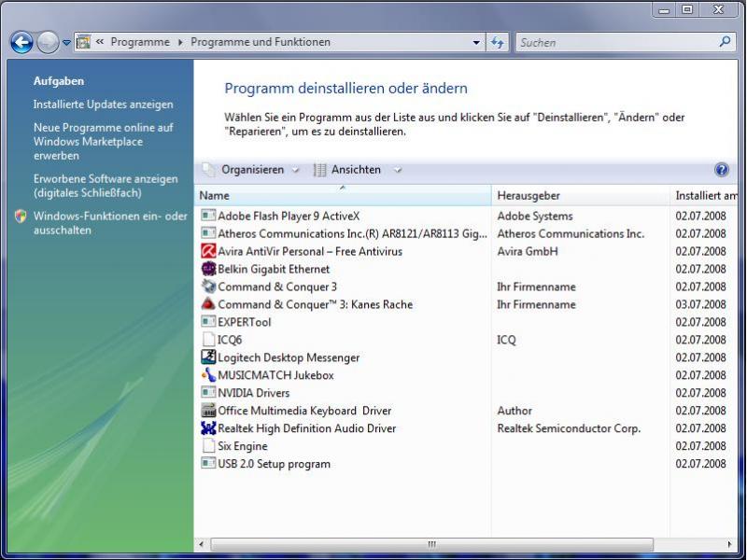The image size is (747, 560).
Task: Open the address bar history dropdown arrow
Action: coord(476,42)
